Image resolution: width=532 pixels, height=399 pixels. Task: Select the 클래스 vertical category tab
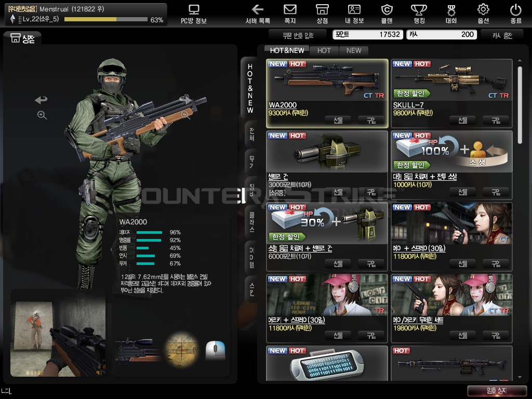coord(251,221)
